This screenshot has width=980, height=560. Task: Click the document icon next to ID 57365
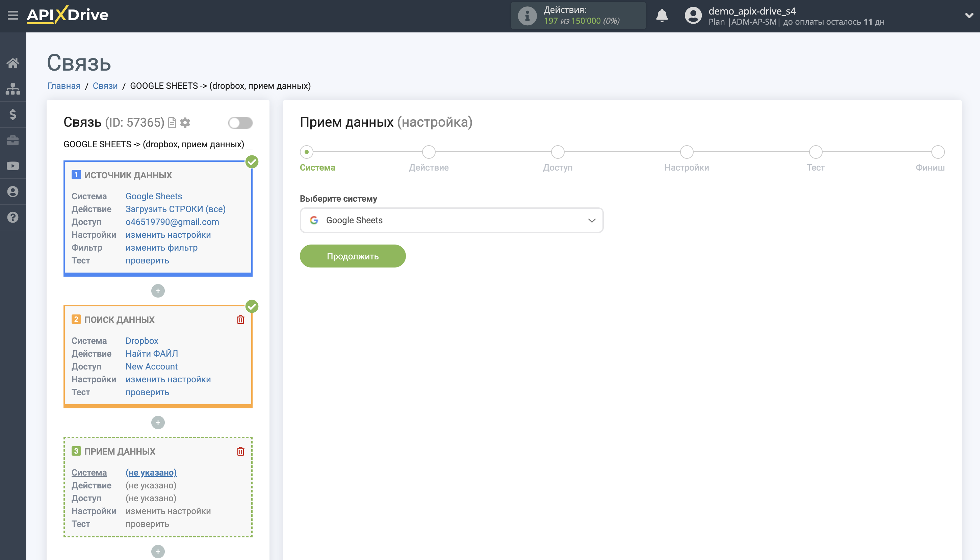click(x=172, y=122)
